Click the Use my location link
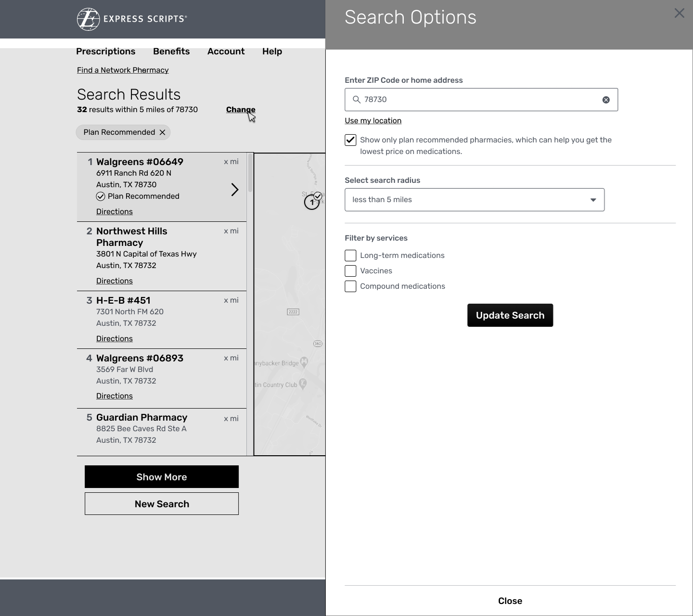 (x=373, y=121)
